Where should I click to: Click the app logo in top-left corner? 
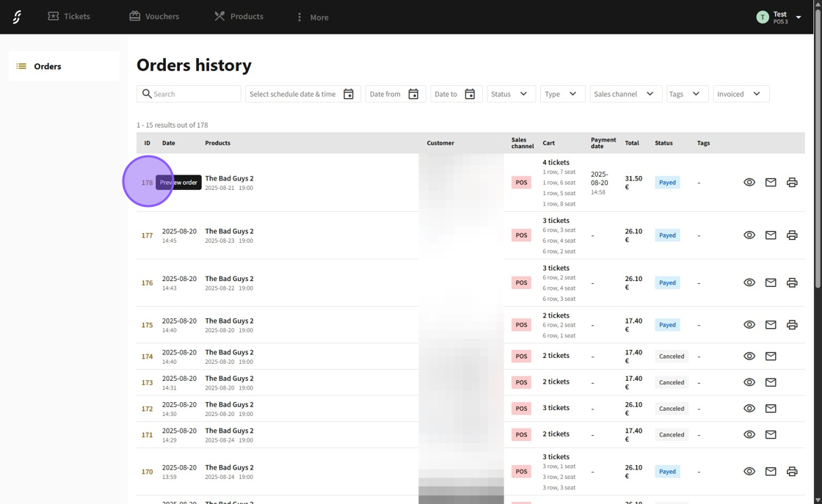pos(17,17)
